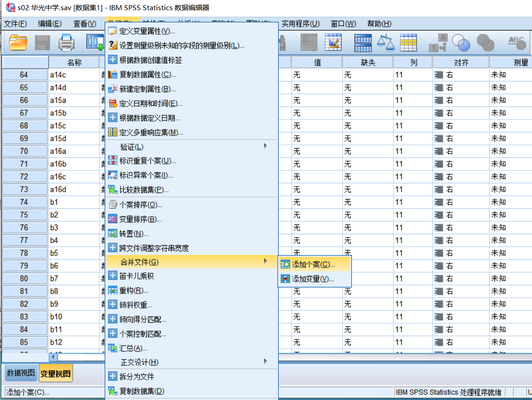The height and width of the screenshot is (400, 532).
Task: Open the 帮助(H) menu
Action: click(379, 24)
